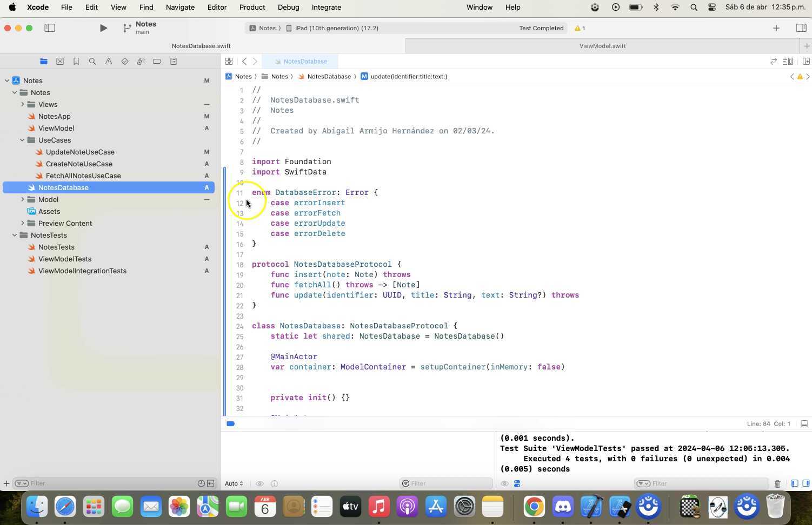Select NotesDatabase in the breadcrumb bar
Viewport: 812px width, 525px height.
[x=329, y=76]
